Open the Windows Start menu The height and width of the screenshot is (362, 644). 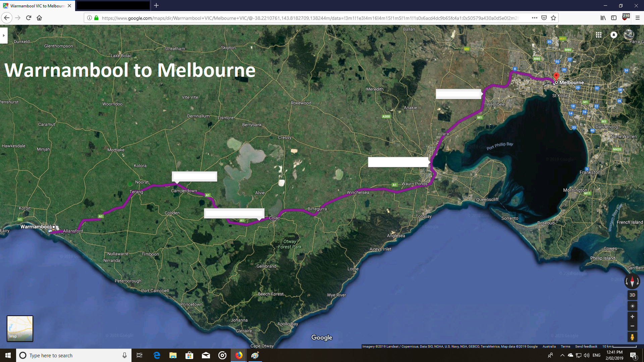8,355
